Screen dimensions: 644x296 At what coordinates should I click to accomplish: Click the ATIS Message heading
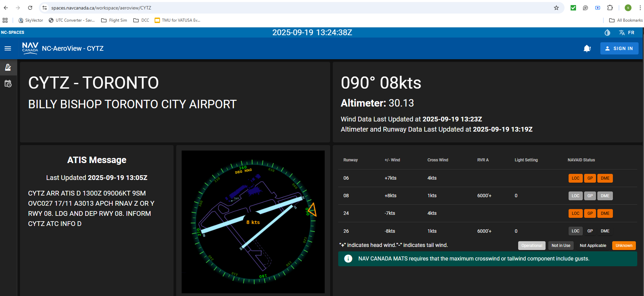(x=97, y=160)
